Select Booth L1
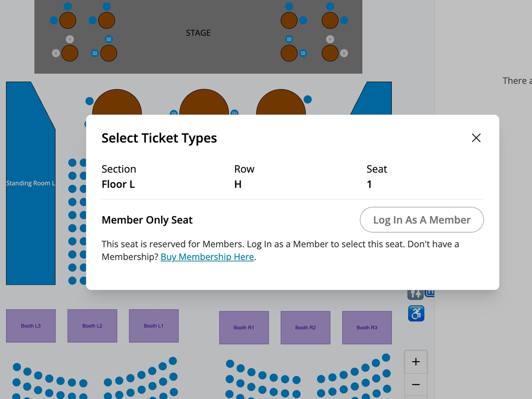532x399 pixels. pyautogui.click(x=154, y=326)
